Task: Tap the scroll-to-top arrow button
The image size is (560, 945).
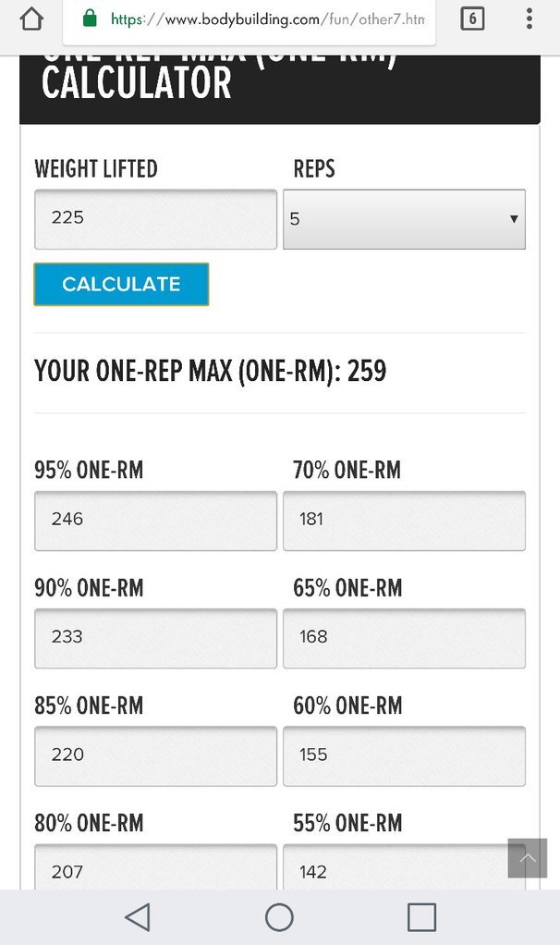Action: [x=528, y=857]
